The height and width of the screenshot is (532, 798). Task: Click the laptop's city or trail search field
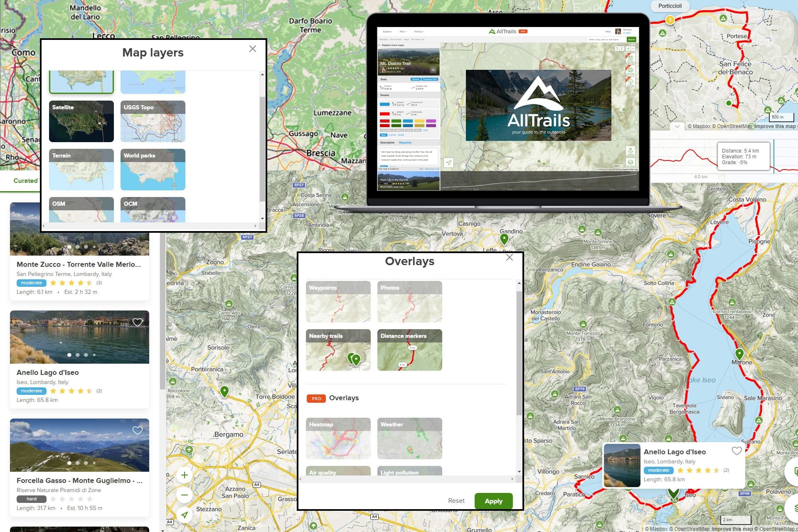607,39
